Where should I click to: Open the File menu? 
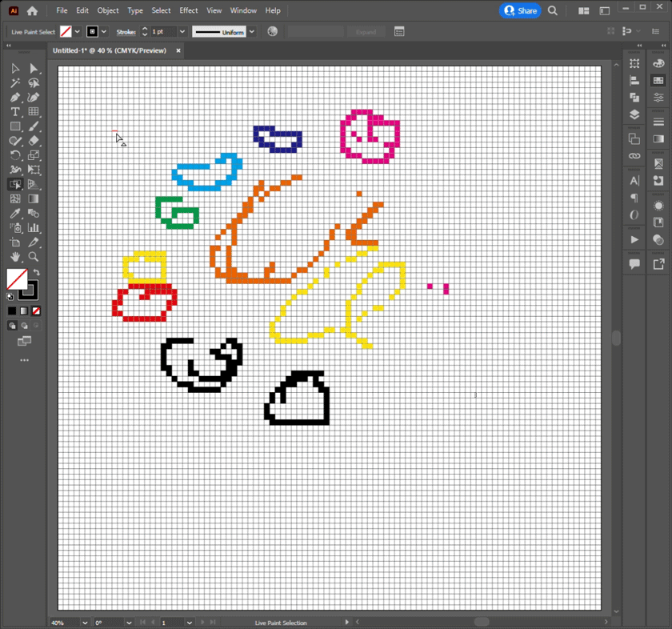point(62,10)
